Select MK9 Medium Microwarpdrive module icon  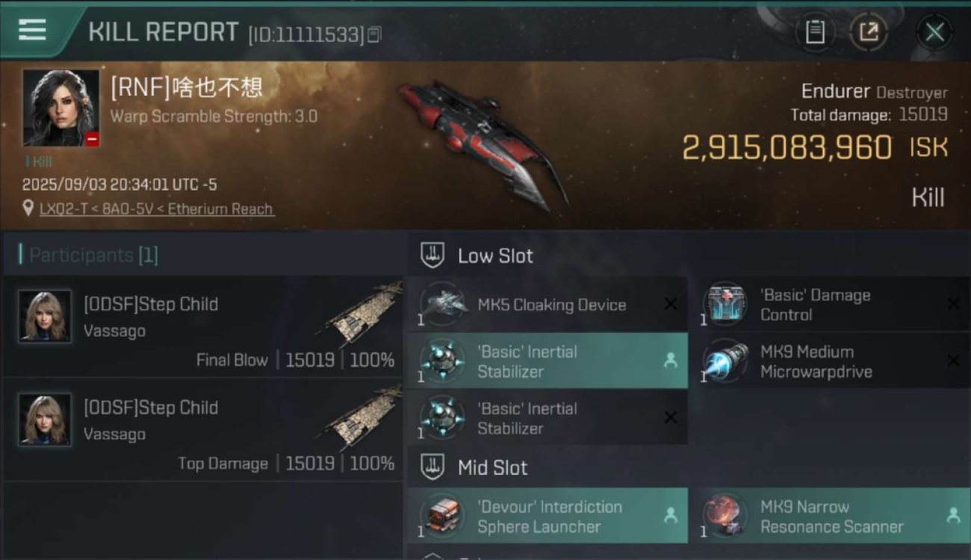[725, 361]
